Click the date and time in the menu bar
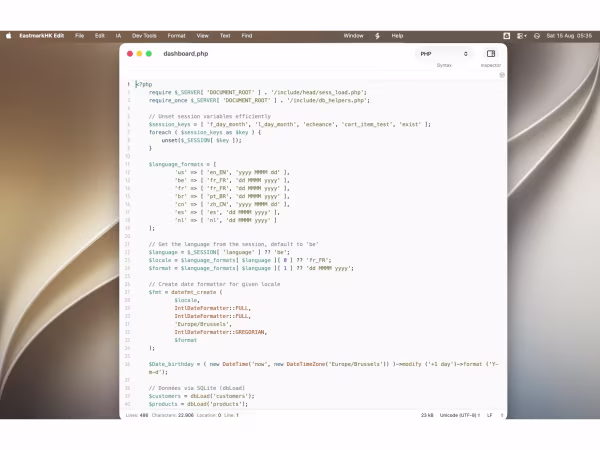The width and height of the screenshot is (600, 450). coord(569,36)
